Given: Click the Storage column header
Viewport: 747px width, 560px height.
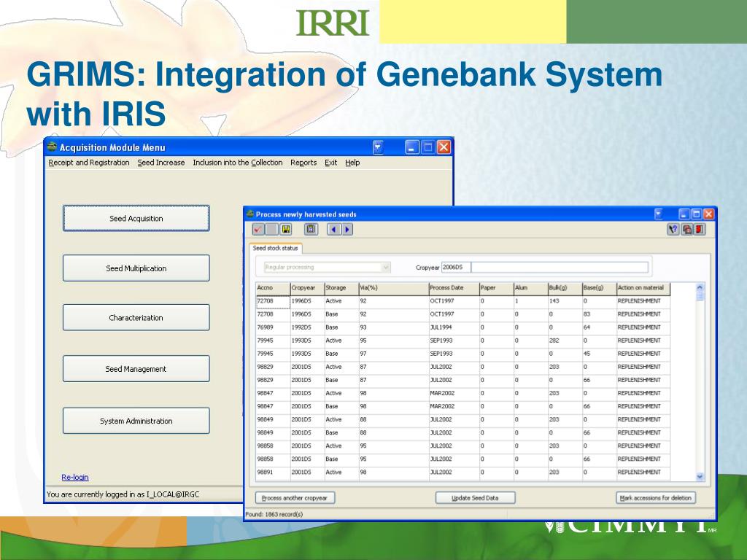Looking at the screenshot, I should pos(341,287).
